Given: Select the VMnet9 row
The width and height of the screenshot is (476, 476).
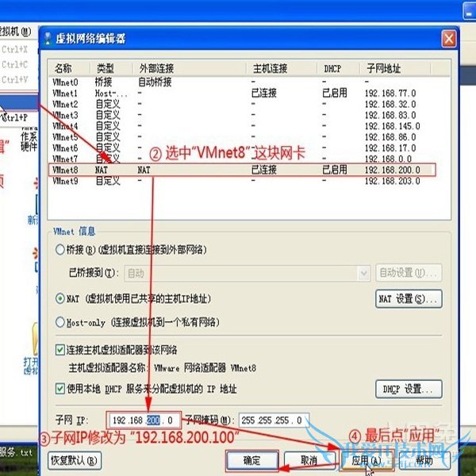Looking at the screenshot, I should point(249,181).
